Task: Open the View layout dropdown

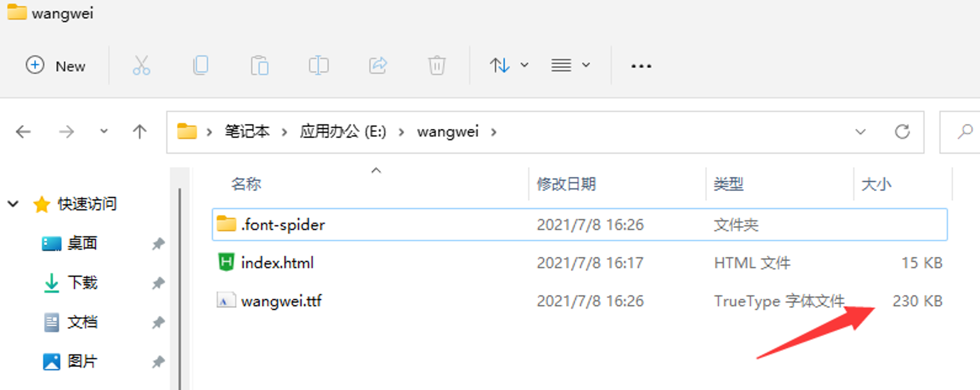Action: pos(570,65)
